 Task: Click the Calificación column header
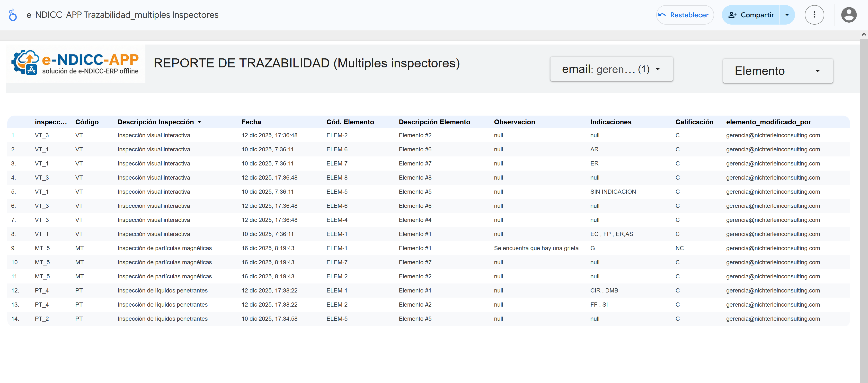point(694,122)
